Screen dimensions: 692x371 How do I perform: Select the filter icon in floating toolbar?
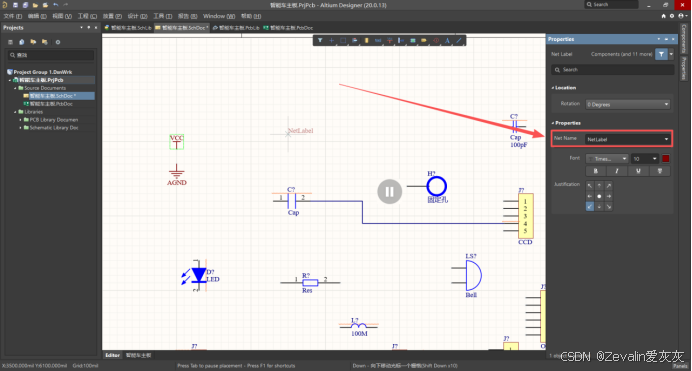[320, 41]
